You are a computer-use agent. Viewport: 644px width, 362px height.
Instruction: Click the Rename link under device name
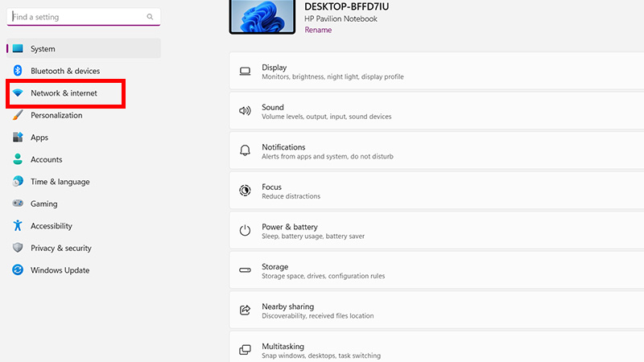click(318, 31)
